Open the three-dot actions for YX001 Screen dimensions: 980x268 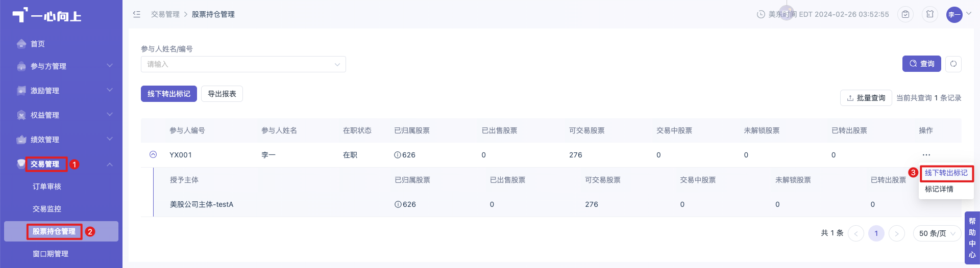tap(926, 155)
